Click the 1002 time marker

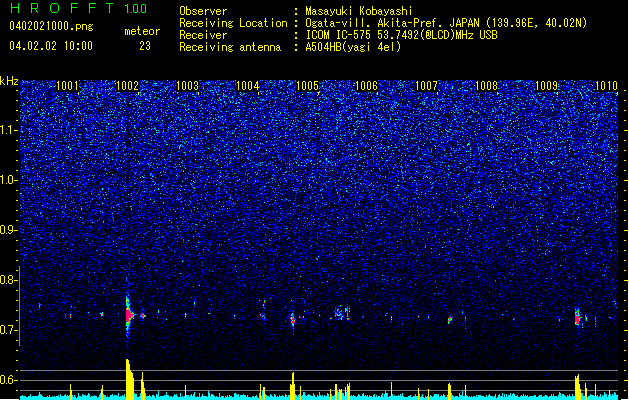click(127, 86)
